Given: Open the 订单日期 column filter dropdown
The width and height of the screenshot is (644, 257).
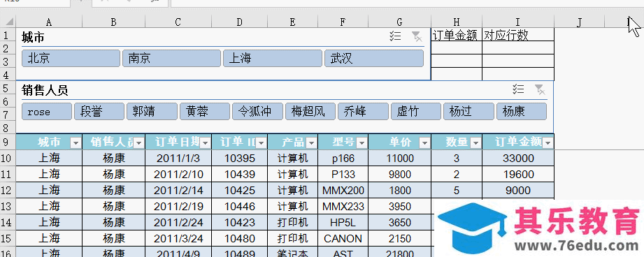Looking at the screenshot, I should (206, 143).
